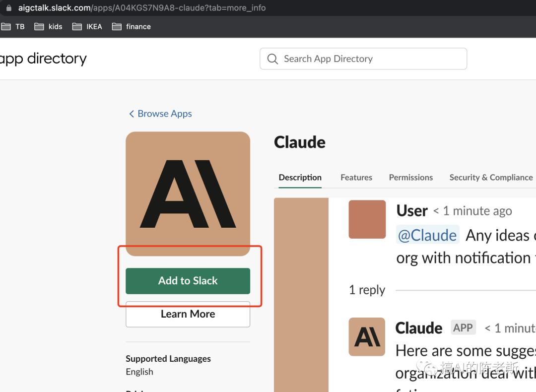
Task: Click Claude's avatar in the reply message
Action: [x=367, y=336]
